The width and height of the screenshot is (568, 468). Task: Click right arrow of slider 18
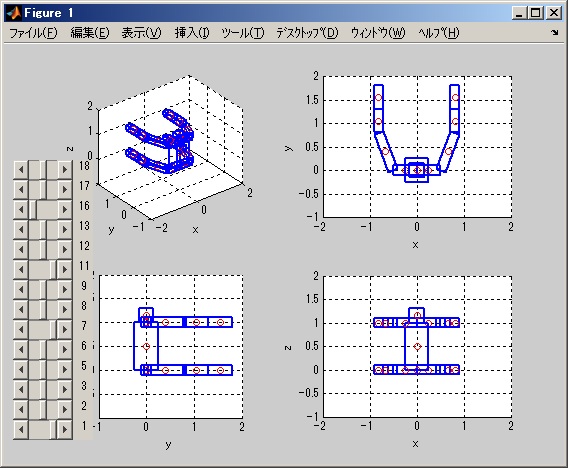tap(65, 170)
